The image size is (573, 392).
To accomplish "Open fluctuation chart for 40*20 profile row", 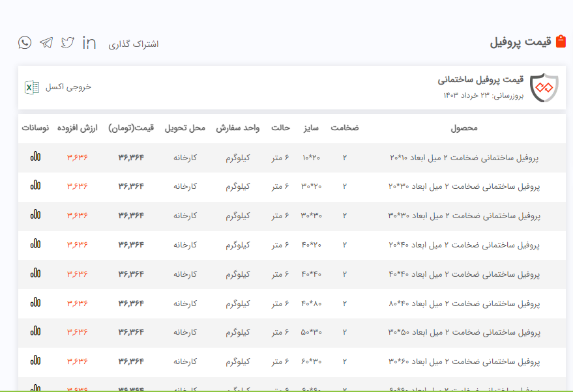I will [35, 244].
